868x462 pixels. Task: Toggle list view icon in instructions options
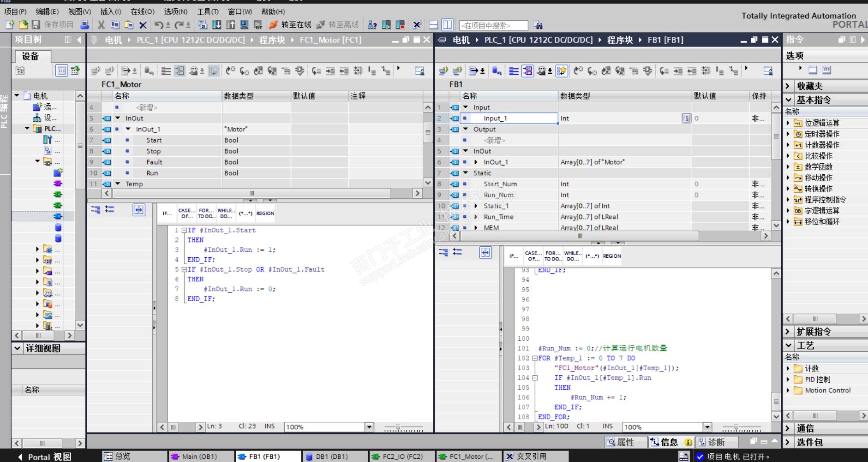(826, 70)
